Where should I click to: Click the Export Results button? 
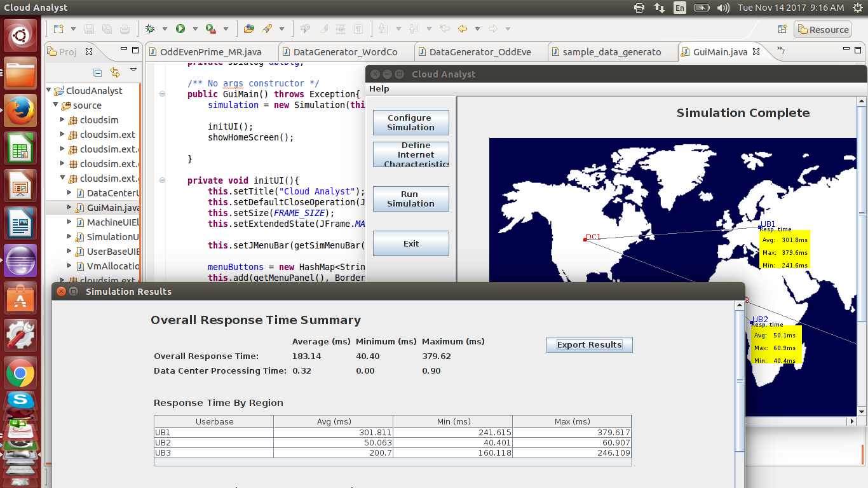point(589,344)
